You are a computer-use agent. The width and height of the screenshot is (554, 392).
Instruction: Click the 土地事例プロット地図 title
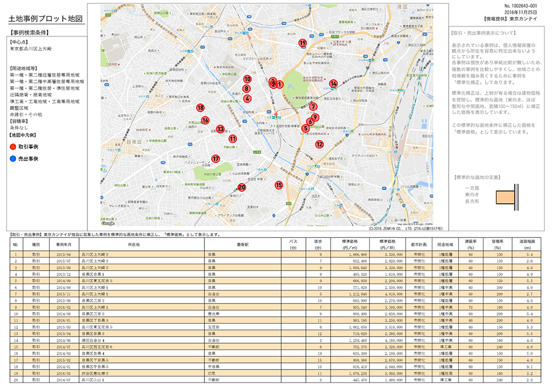pos(46,18)
